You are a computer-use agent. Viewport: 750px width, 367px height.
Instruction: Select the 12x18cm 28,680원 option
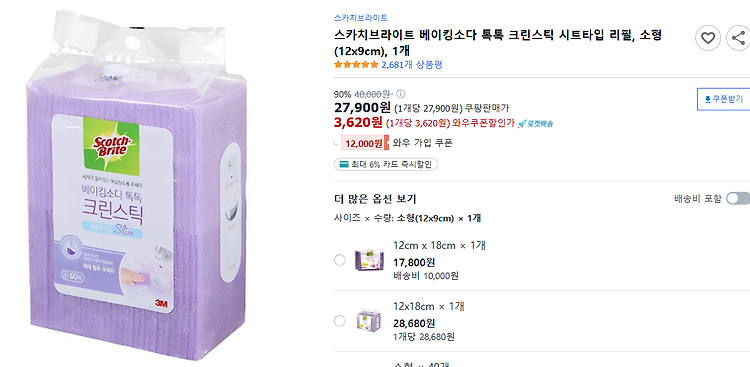click(340, 321)
